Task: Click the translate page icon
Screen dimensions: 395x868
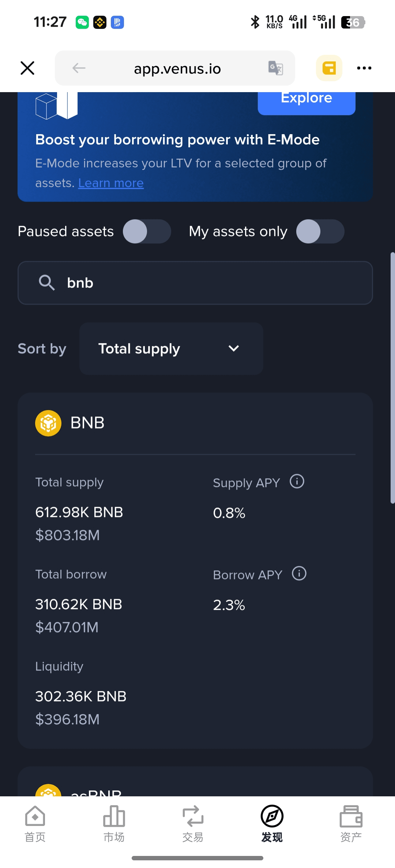Action: pos(275,68)
